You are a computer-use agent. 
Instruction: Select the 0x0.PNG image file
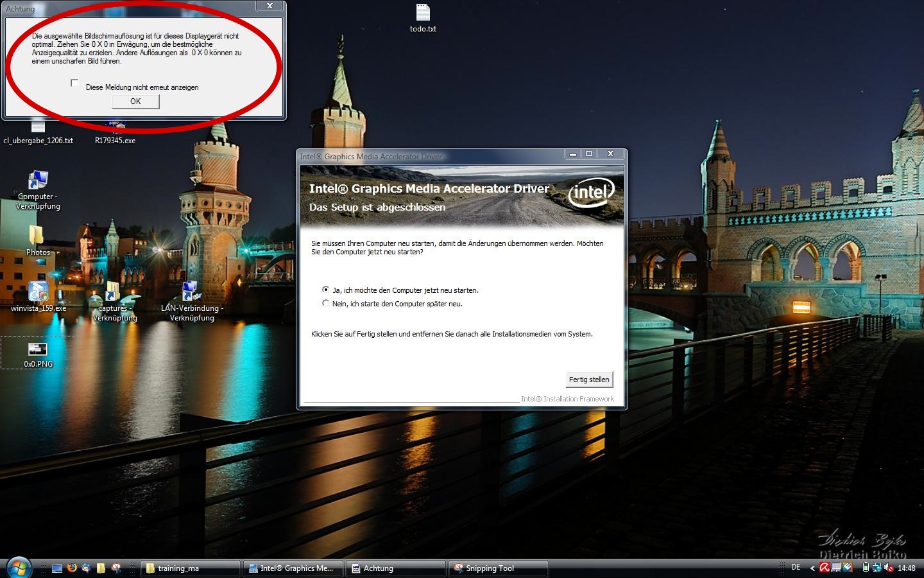point(38,355)
